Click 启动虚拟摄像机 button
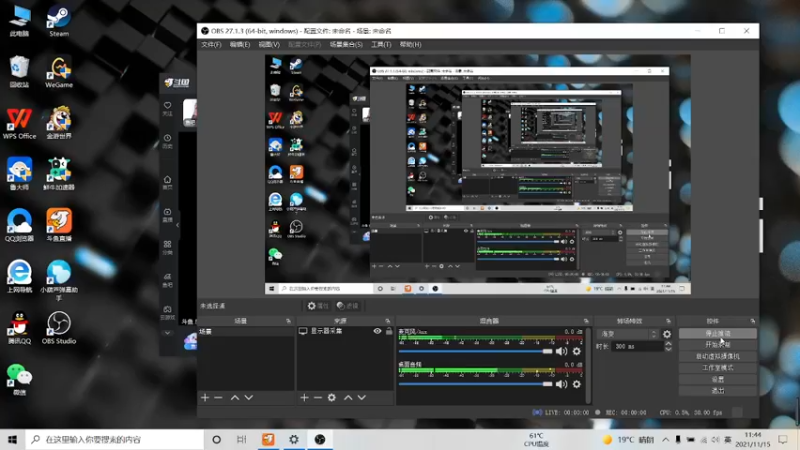This screenshot has height=450, width=800. [717, 356]
